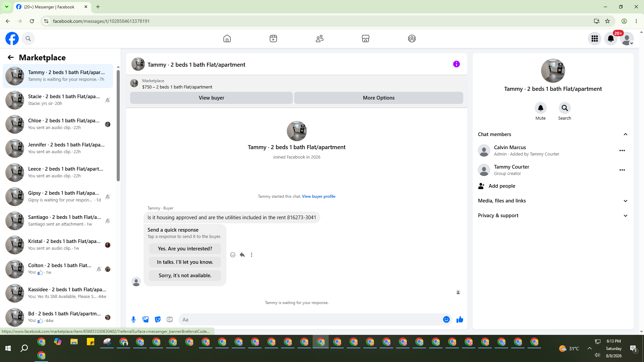Open options for Calvin Marcus

(x=622, y=150)
